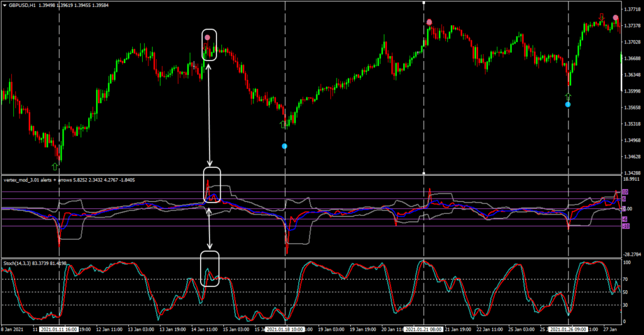
Task: Click the pink signal dot at 27 Jan
Action: [x=616, y=18]
